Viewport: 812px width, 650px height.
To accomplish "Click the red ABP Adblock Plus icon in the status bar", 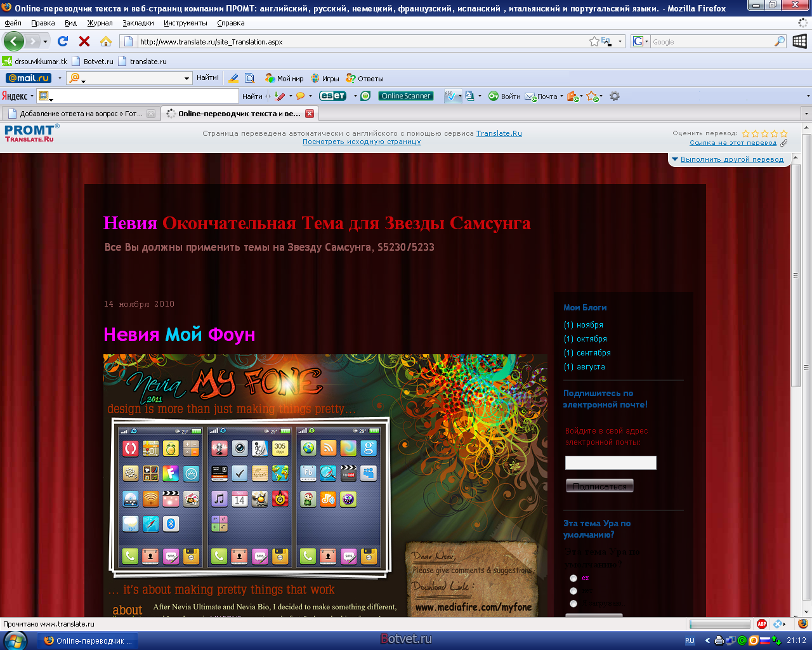I will tap(762, 624).
